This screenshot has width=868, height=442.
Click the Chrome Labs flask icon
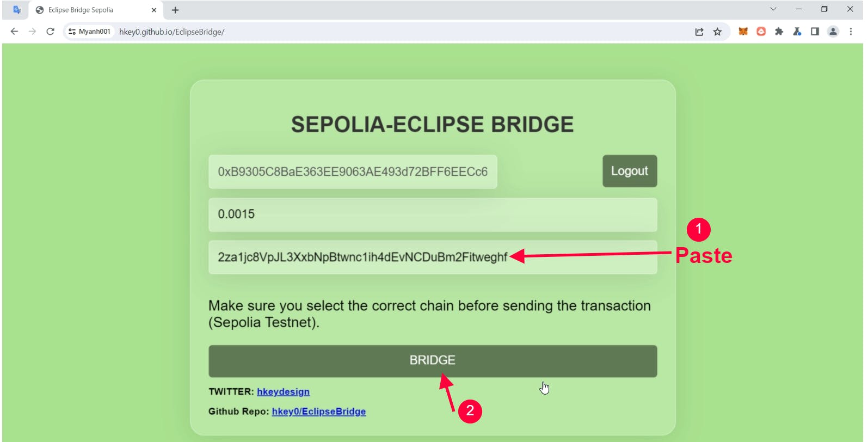(797, 32)
